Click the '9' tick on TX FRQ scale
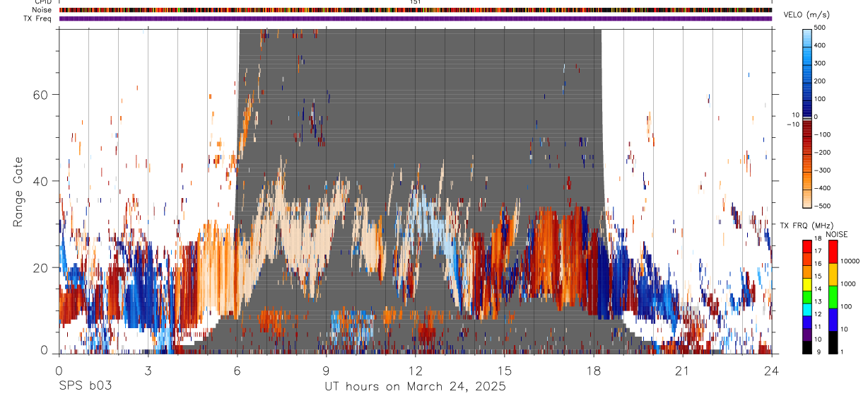Screen dimensions: 868x401 (819, 352)
